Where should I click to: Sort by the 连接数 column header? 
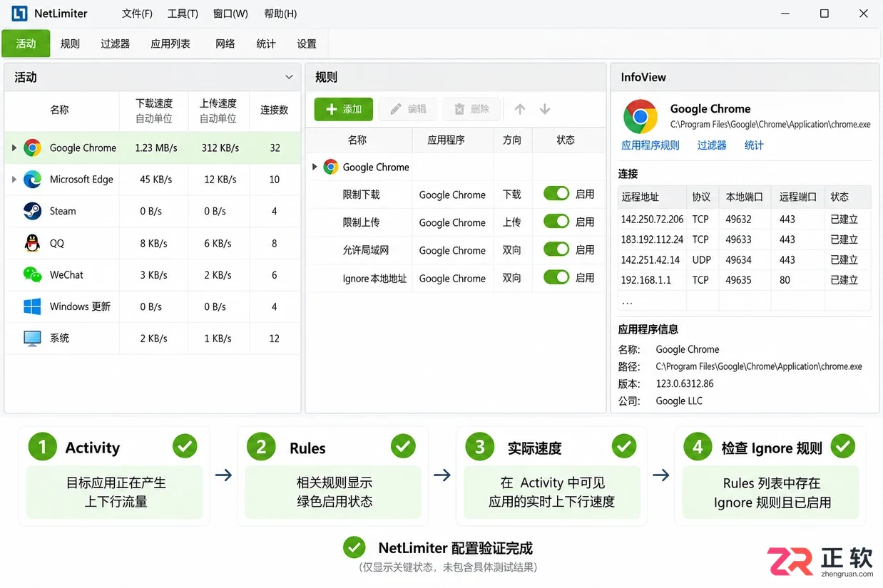275,110
